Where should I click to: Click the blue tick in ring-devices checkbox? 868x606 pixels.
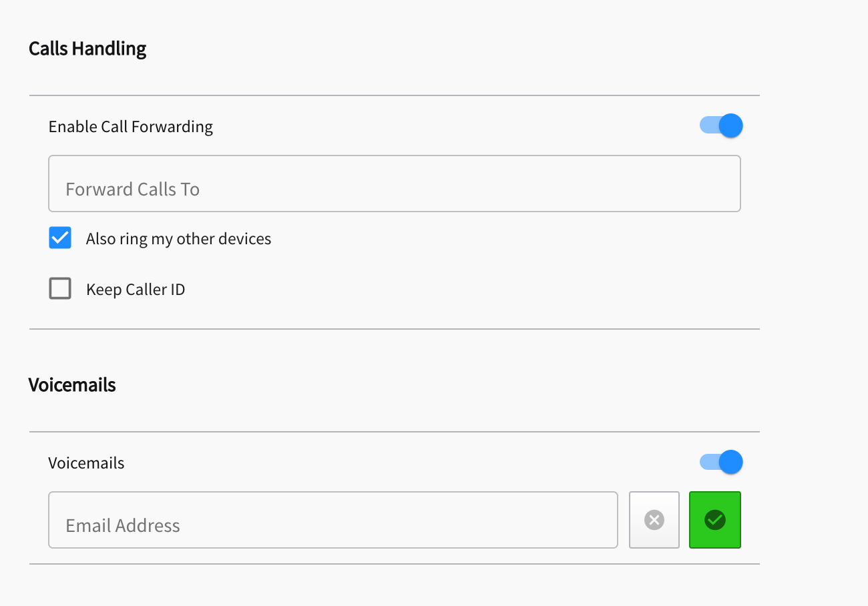click(60, 238)
